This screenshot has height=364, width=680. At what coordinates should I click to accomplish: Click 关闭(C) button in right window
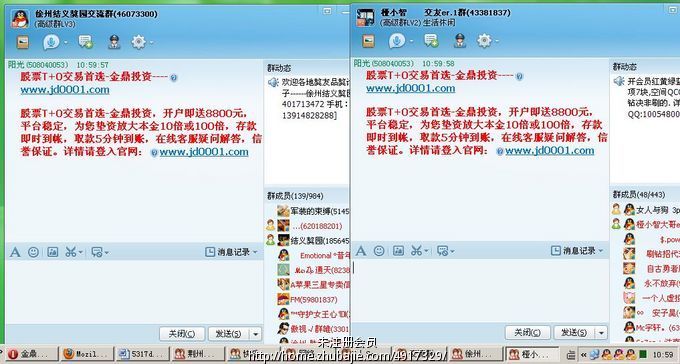coord(527,332)
